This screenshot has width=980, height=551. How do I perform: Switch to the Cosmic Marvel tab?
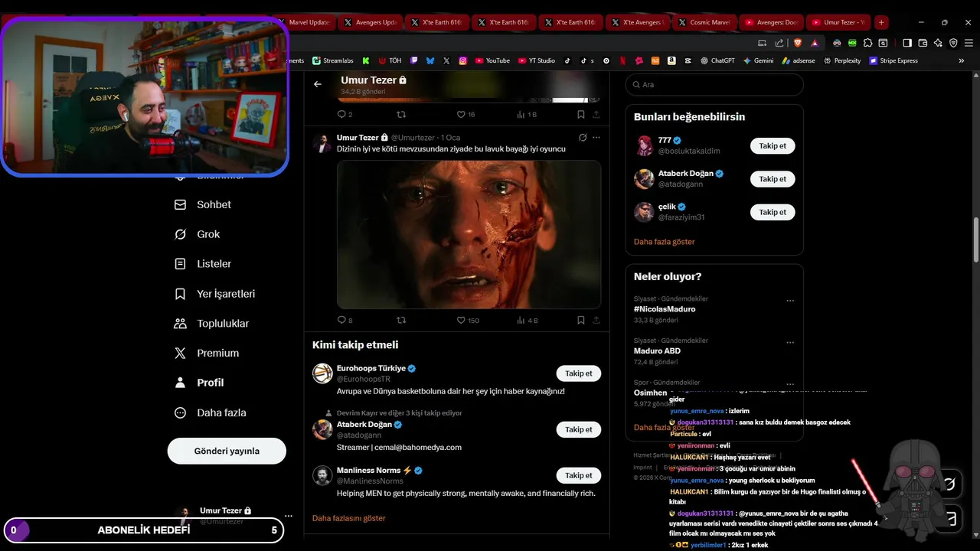(704, 22)
